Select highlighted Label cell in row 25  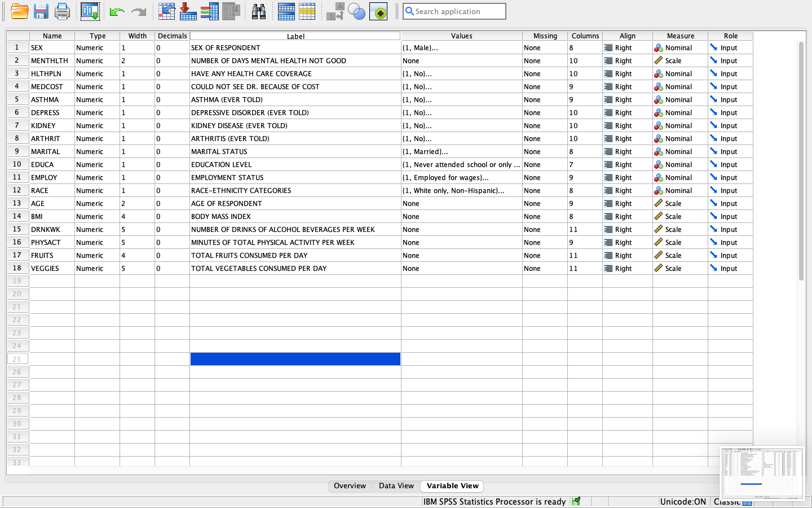[x=295, y=359]
